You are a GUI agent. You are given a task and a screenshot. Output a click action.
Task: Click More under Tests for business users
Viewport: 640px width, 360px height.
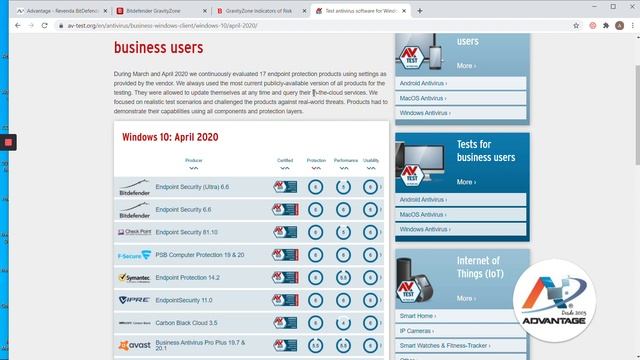pyautogui.click(x=466, y=182)
